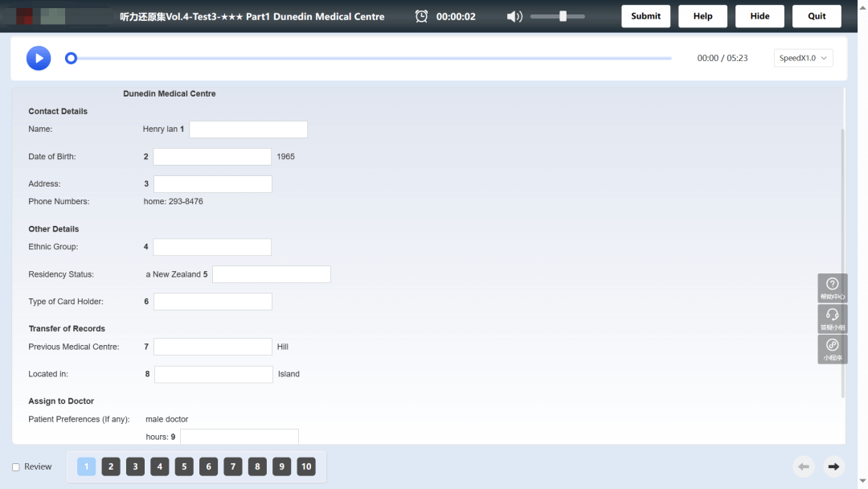Mute the volume speaker icon

tap(514, 17)
